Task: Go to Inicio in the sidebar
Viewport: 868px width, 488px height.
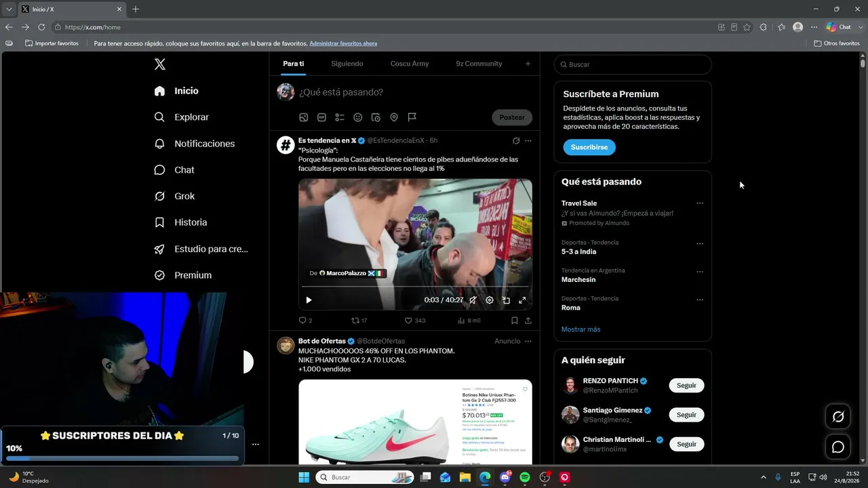Action: point(176,91)
